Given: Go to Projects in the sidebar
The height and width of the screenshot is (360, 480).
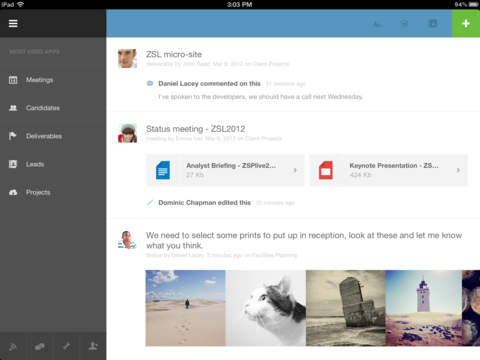Looking at the screenshot, I should (38, 192).
